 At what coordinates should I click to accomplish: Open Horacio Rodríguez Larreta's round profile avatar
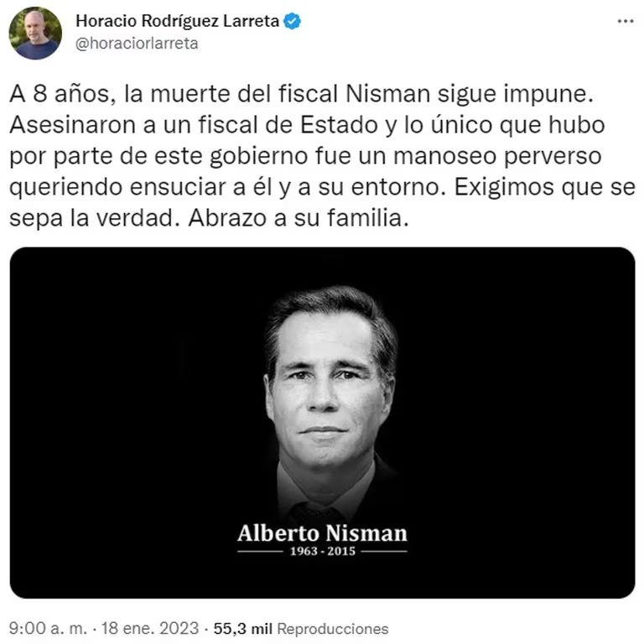click(x=35, y=33)
